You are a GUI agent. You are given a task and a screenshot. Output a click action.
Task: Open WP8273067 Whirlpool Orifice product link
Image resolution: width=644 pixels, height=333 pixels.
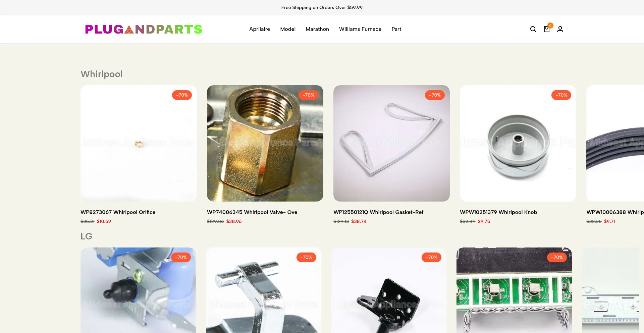tap(118, 212)
